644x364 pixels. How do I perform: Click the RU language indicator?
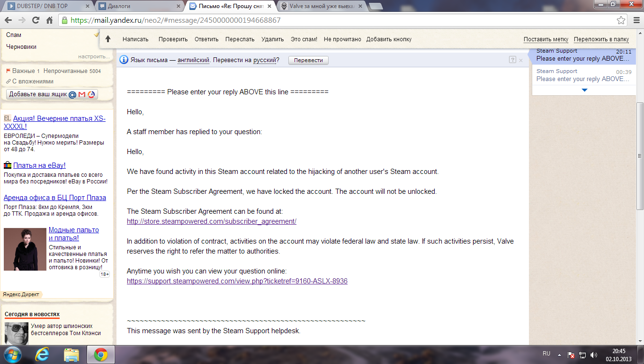(546, 354)
